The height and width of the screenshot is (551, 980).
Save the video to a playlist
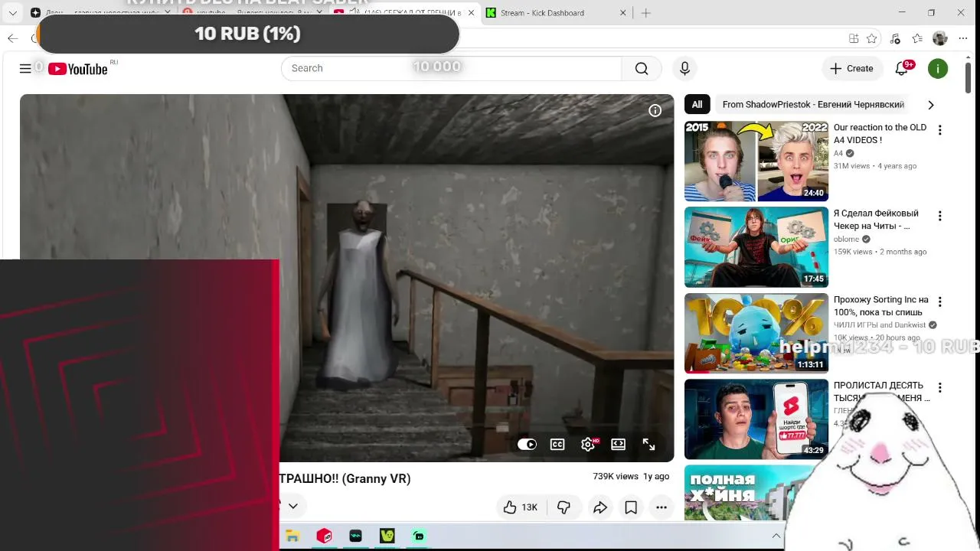tap(631, 507)
